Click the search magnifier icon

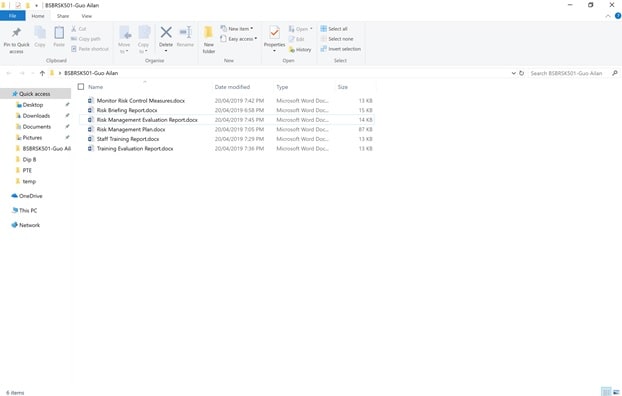pyautogui.click(x=614, y=73)
